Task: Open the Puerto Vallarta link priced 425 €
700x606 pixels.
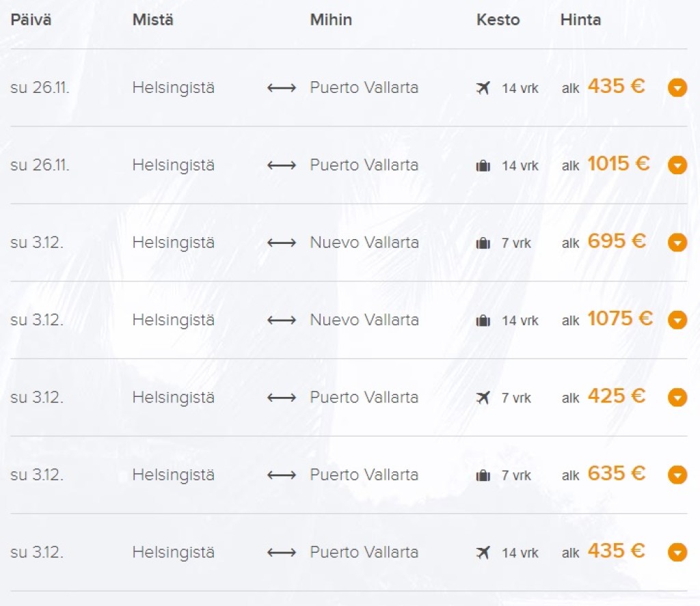Action: point(364,397)
